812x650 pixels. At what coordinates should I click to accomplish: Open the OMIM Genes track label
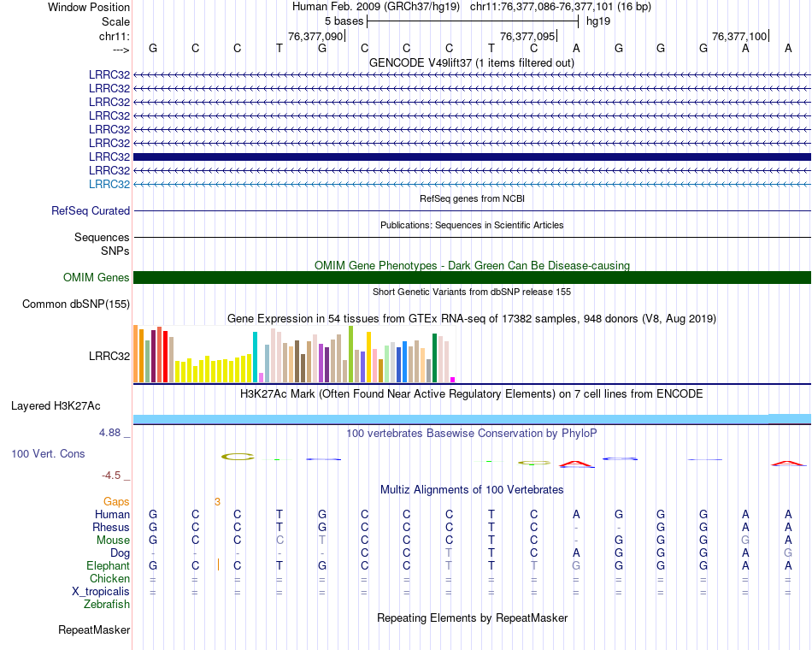pyautogui.click(x=96, y=277)
